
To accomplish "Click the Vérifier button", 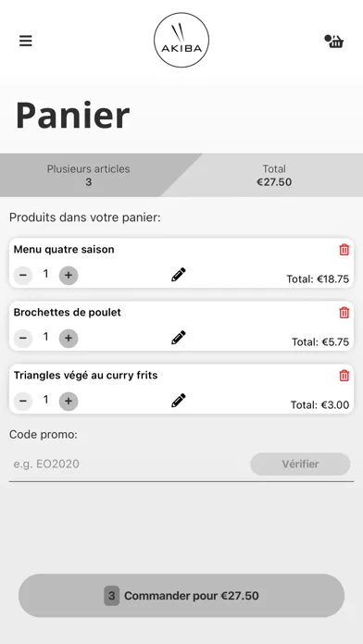I will [301, 464].
